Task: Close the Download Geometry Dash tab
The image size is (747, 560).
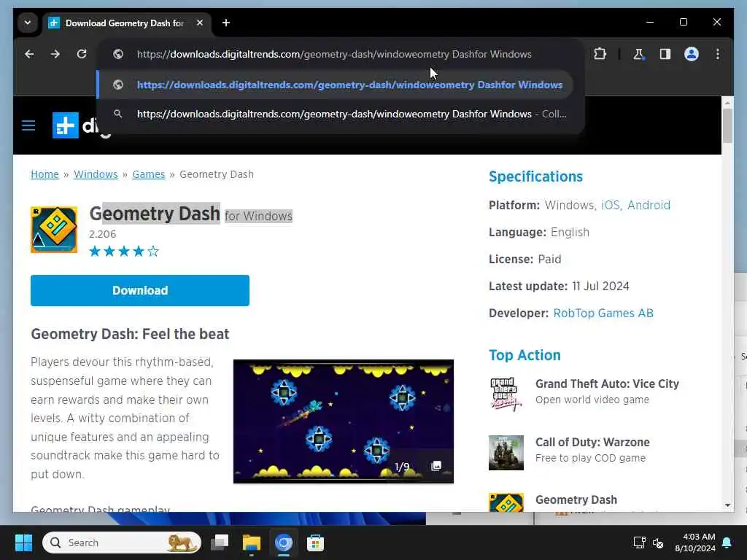Action: (x=200, y=23)
